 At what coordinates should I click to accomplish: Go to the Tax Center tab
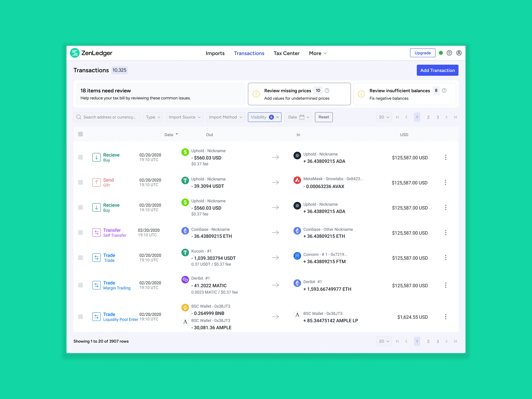286,53
